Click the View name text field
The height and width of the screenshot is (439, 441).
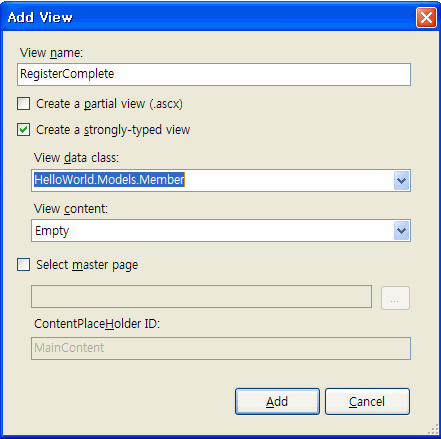pos(214,74)
